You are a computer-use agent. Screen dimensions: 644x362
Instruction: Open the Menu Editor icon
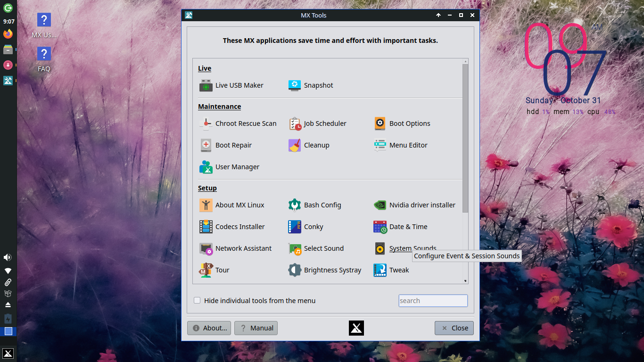tap(380, 145)
